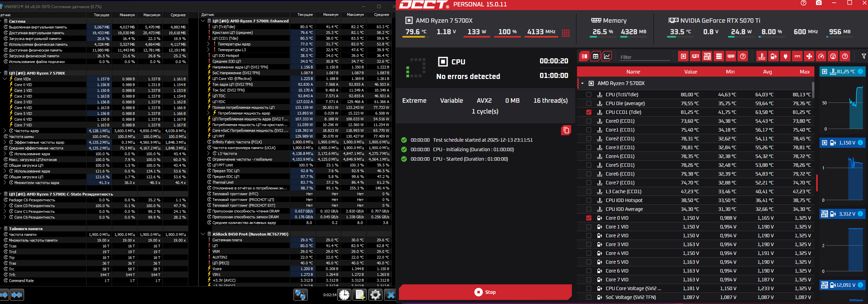
Task: Collapse Core VIDs tree in HWiNFO
Action: (x=5, y=79)
